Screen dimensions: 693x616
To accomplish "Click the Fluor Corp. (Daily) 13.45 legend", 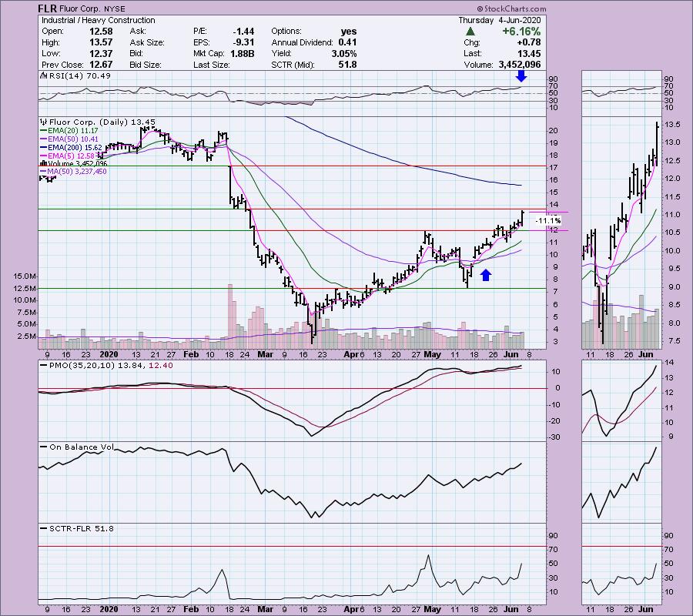I will (x=98, y=122).
